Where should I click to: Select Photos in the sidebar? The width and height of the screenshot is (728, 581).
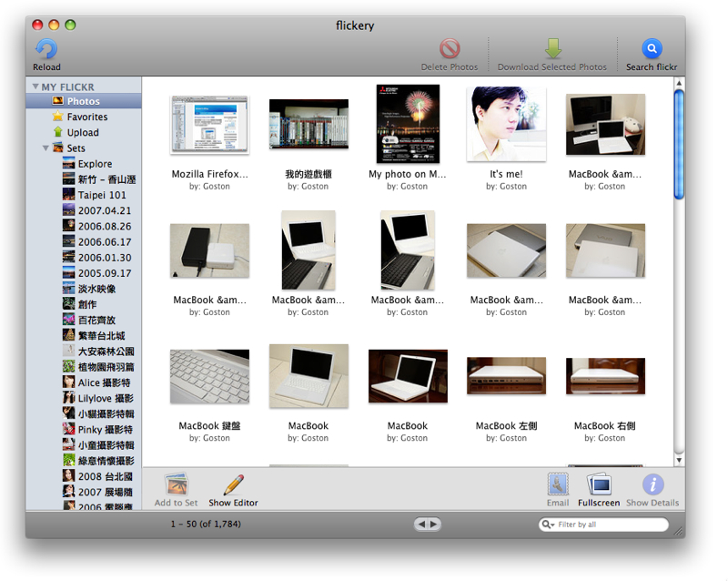tap(84, 101)
